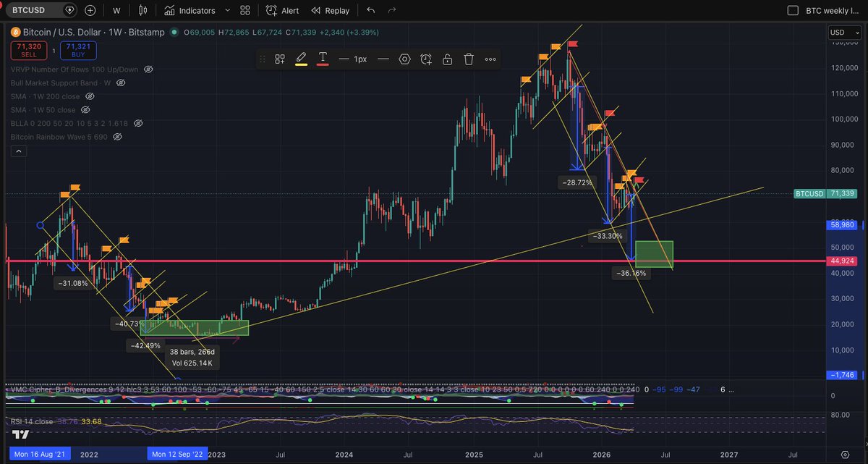Click the RSI 14 close indicator title

33,421
